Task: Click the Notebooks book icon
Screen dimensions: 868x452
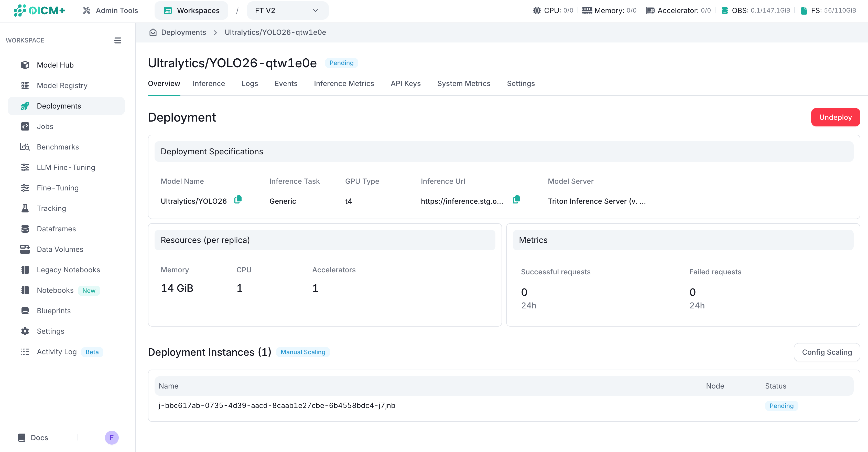Action: coord(25,290)
